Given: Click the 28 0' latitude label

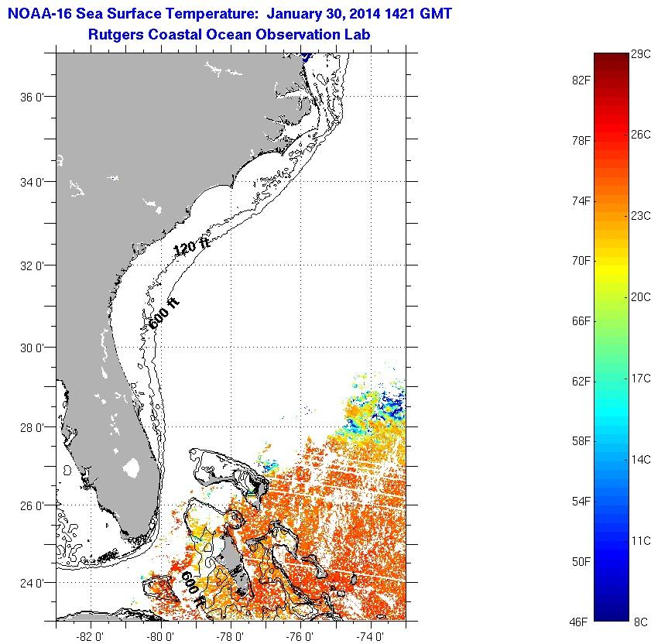Looking at the screenshot, I should coord(32,427).
